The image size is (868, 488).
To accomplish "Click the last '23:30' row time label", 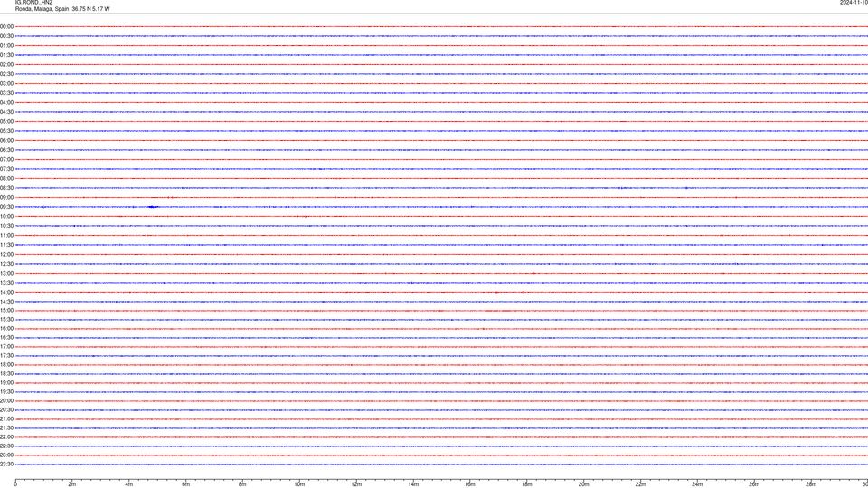I will tap(6, 465).
